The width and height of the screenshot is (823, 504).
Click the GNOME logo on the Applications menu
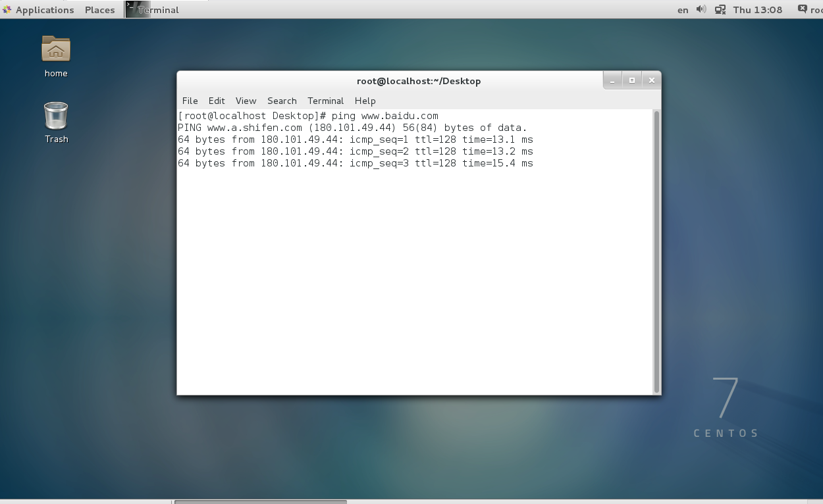7,9
